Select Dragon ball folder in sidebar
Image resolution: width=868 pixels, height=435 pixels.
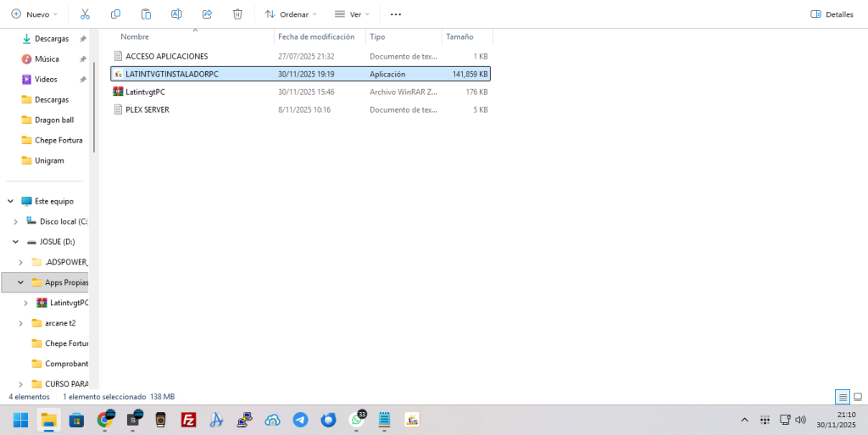click(54, 120)
